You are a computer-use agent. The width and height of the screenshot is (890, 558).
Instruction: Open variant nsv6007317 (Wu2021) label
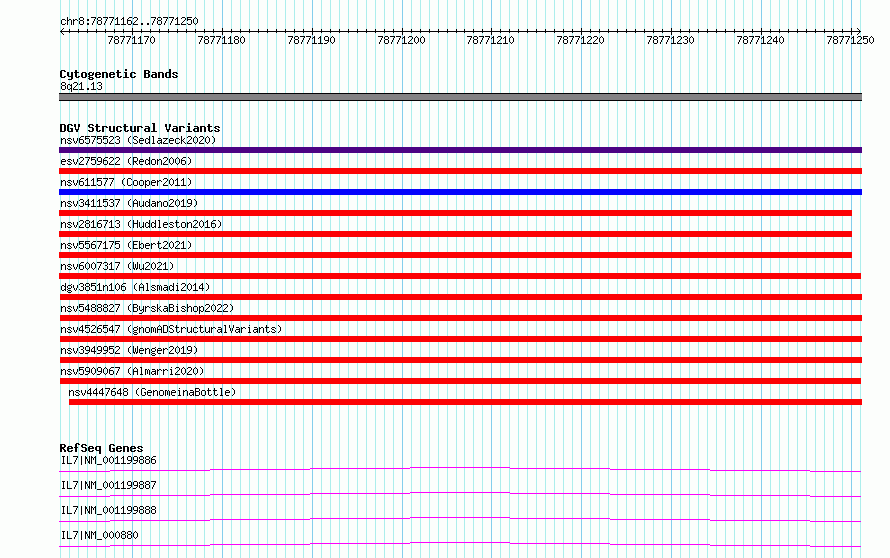point(117,266)
